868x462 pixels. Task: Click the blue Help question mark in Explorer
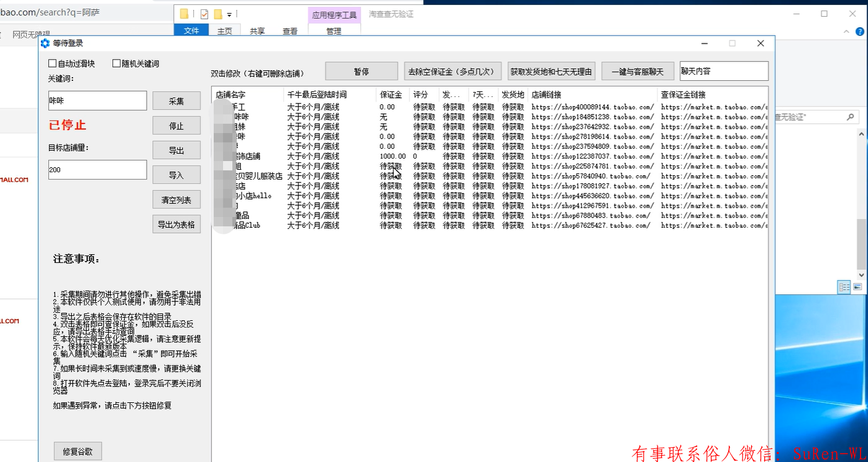[x=861, y=31]
